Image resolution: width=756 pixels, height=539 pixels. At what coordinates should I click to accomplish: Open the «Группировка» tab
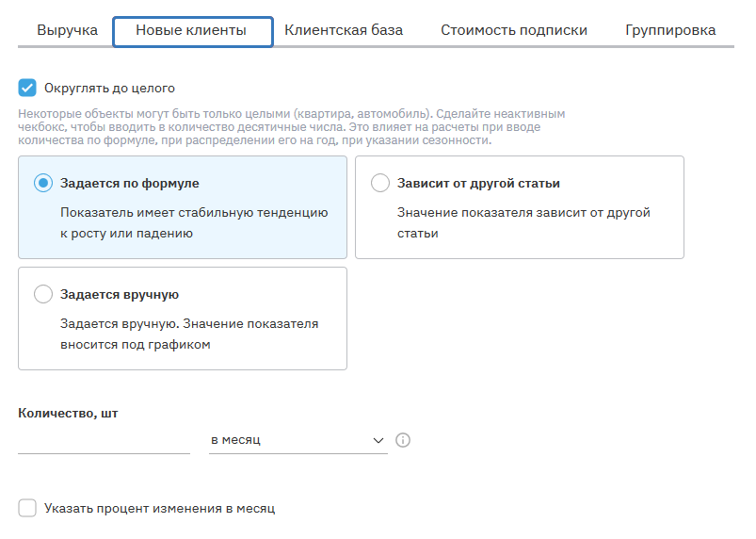point(670,31)
